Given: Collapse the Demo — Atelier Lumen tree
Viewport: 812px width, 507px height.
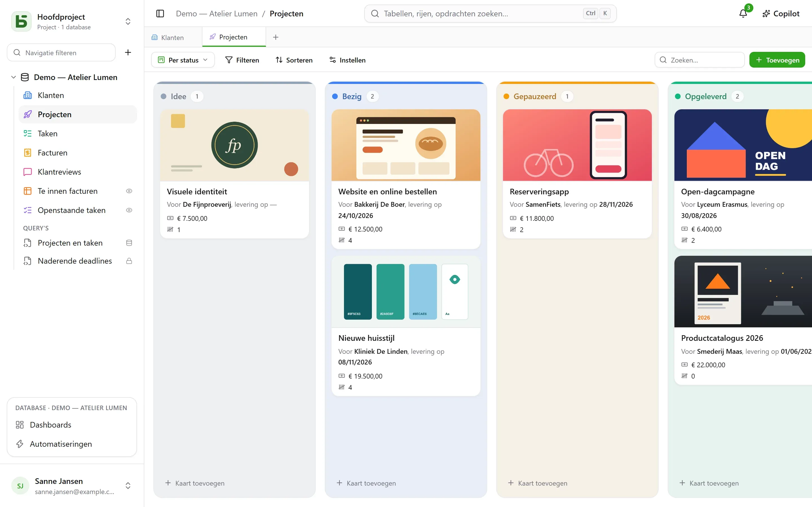Looking at the screenshot, I should 14,77.
